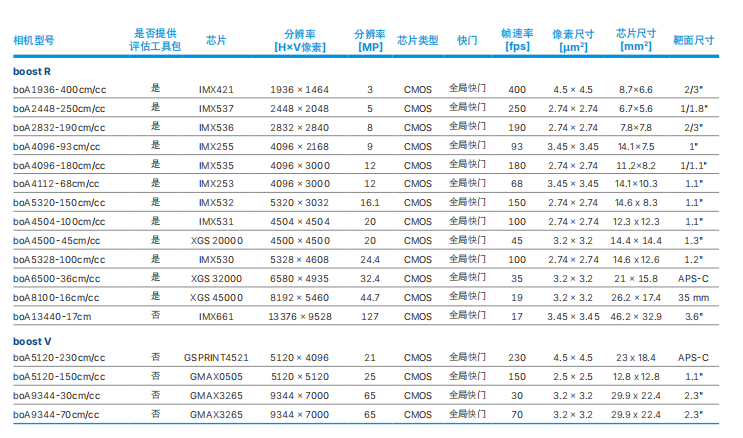This screenshot has width=743, height=438.
Task: Open camera model boA13440-17cm
Action: tap(52, 316)
